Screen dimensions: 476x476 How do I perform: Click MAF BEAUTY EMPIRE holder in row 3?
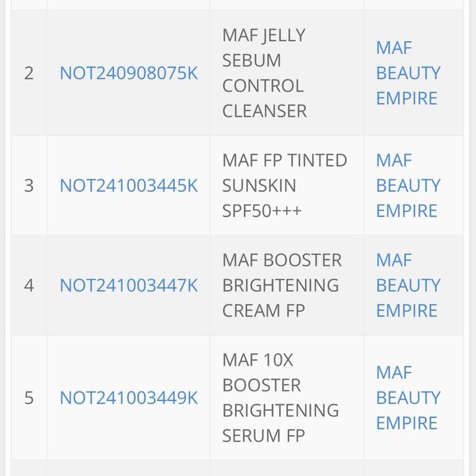(x=408, y=186)
